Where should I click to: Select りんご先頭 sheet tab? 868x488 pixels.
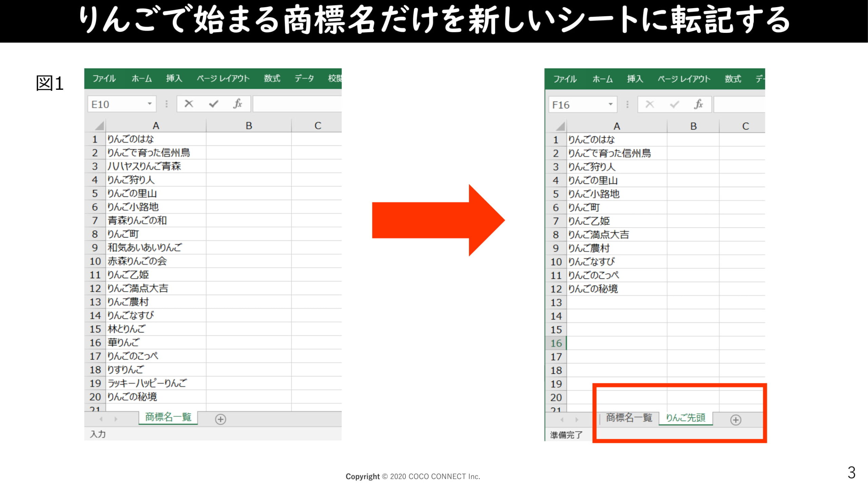click(686, 418)
